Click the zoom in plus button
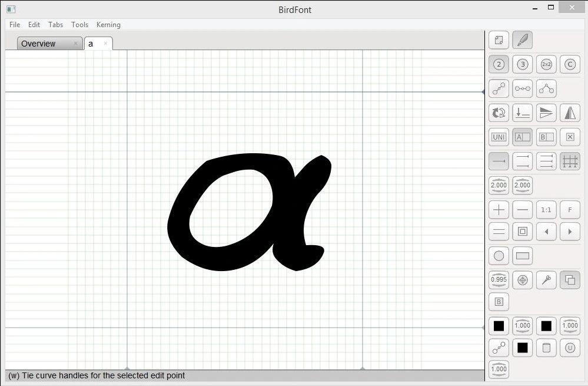This screenshot has height=386, width=588. tap(499, 210)
